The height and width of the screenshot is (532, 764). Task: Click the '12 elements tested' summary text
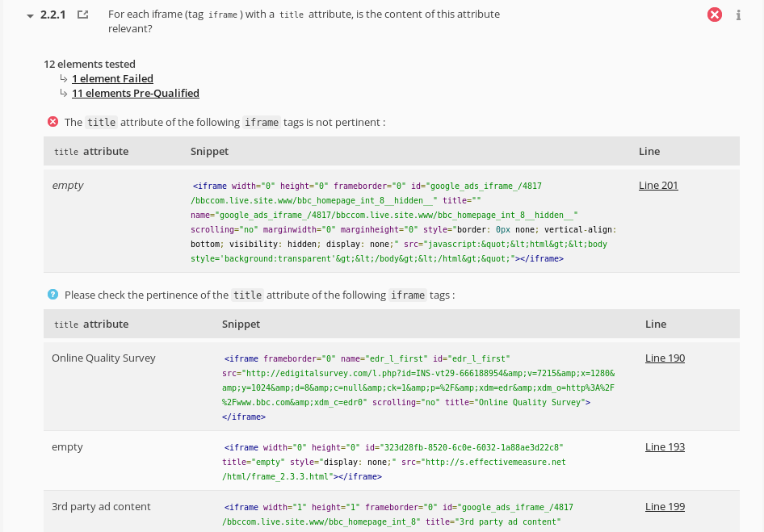[x=90, y=64]
